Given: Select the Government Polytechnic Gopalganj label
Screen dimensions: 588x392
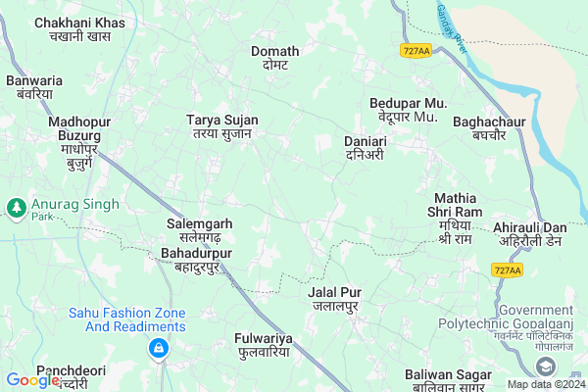Looking at the screenshot, I should (506, 327).
